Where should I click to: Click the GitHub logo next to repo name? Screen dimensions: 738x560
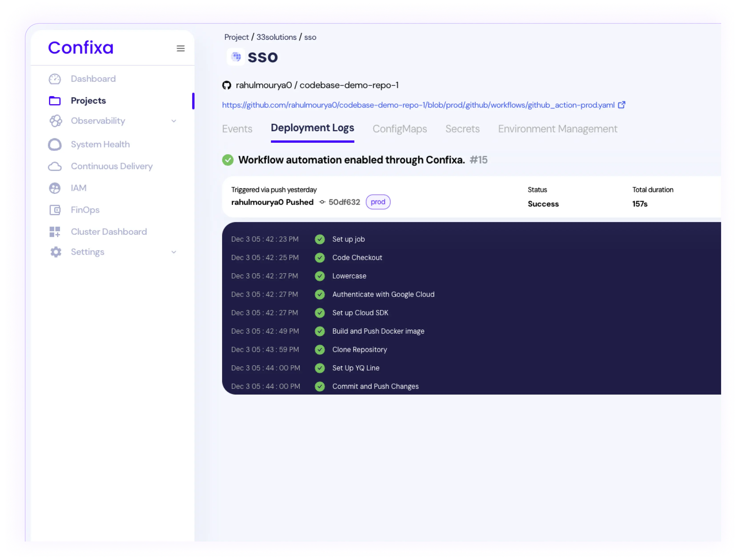(227, 85)
